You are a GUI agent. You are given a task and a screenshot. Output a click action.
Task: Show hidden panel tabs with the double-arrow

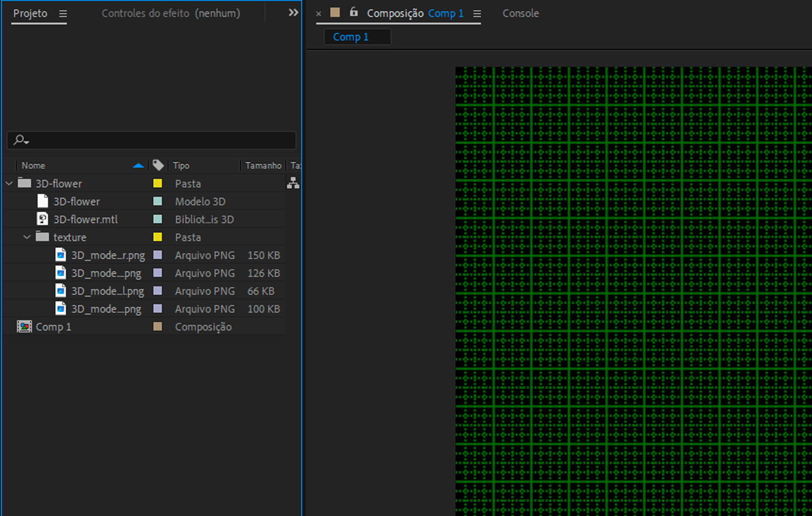(x=293, y=12)
